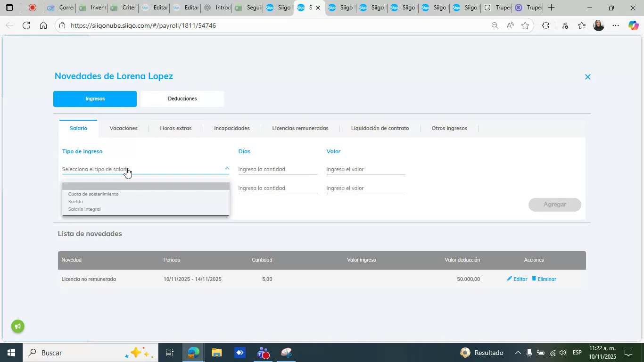Switch to the Criteri browser tab
This screenshot has height=362, width=644.
pos(123,8)
